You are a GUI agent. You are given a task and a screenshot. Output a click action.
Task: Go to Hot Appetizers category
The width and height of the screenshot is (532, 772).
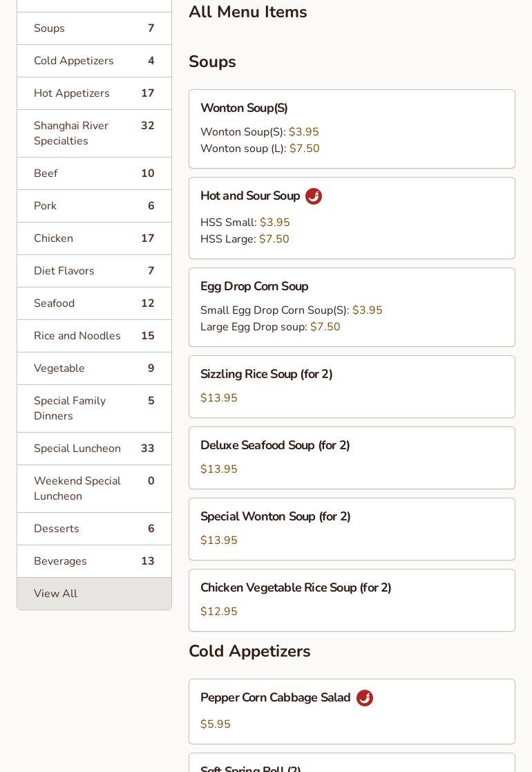[x=94, y=93]
